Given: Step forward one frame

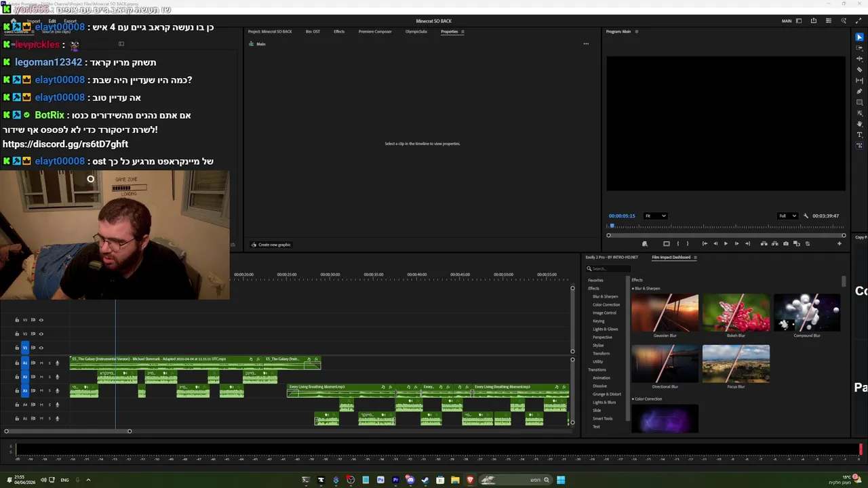Looking at the screenshot, I should click(x=736, y=243).
